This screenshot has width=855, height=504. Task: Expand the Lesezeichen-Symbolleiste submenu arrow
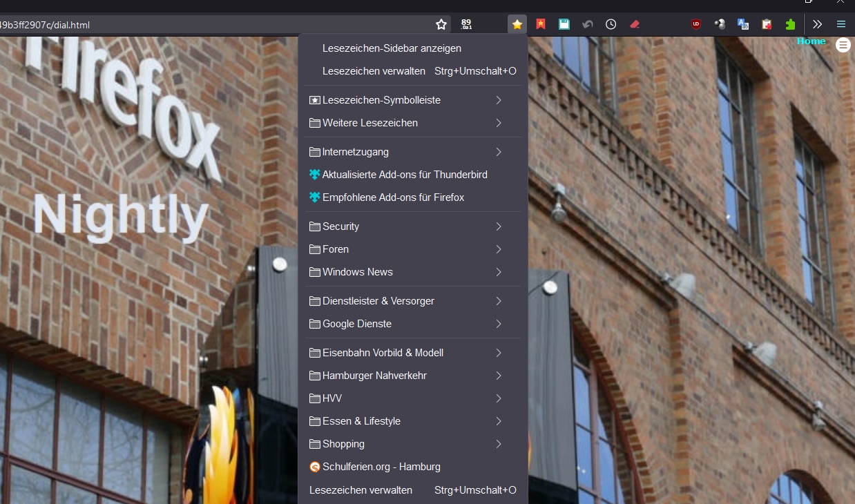click(x=499, y=100)
